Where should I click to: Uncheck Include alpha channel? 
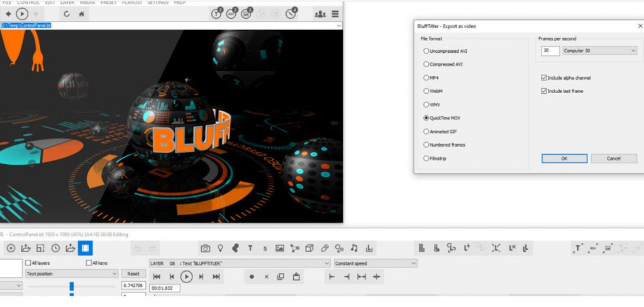544,78
